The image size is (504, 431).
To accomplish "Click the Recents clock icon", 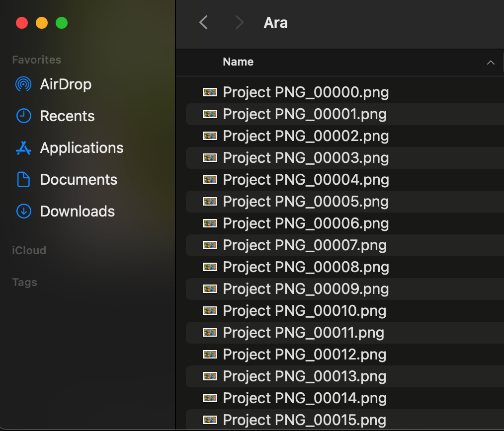I will (x=23, y=116).
